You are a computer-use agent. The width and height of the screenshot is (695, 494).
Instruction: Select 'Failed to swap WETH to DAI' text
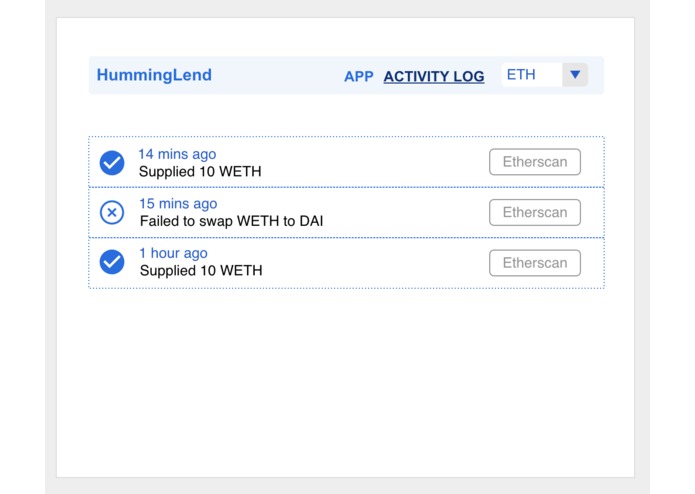pyautogui.click(x=231, y=221)
